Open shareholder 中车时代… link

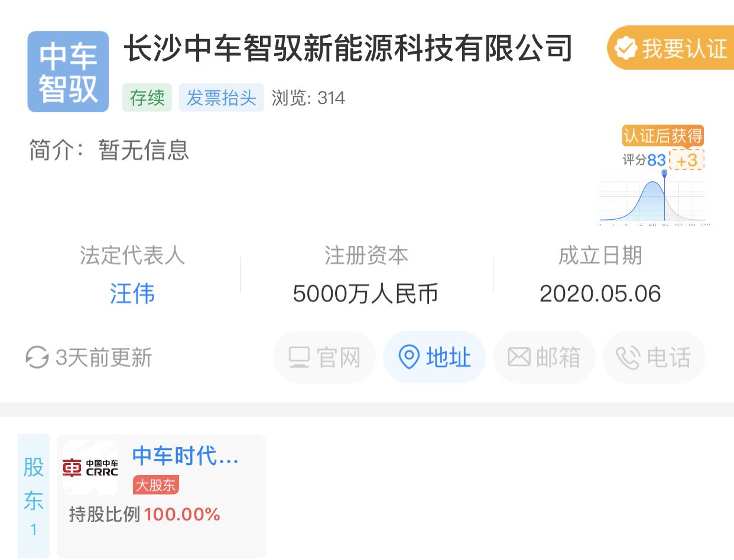186,457
